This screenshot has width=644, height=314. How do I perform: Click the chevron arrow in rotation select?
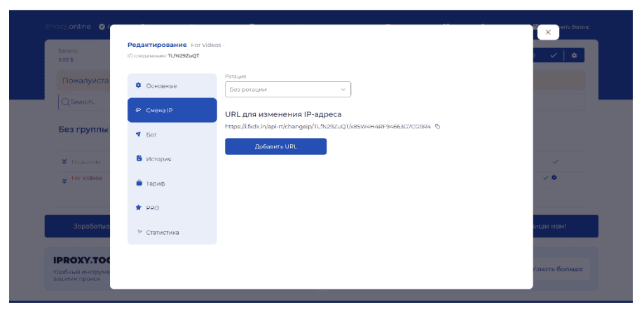(343, 90)
